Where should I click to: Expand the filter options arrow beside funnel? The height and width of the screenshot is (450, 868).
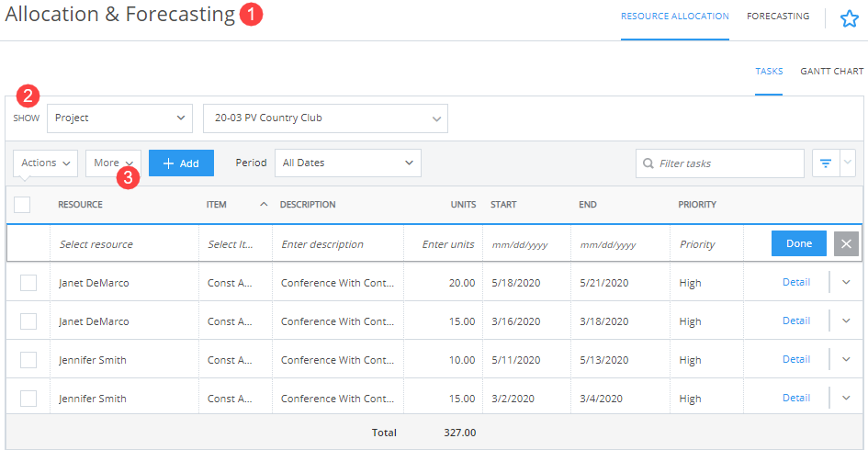click(x=848, y=163)
